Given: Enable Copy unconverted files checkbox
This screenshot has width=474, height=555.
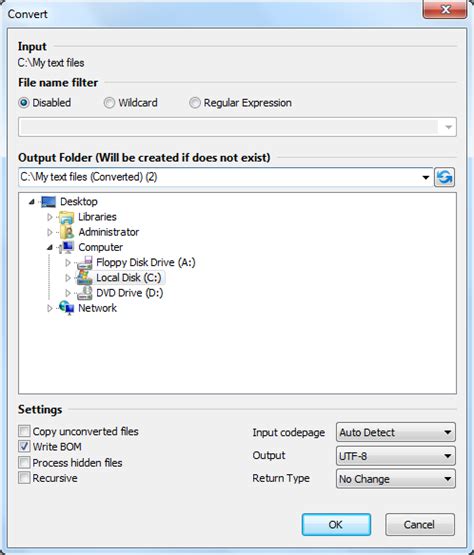Looking at the screenshot, I should click(24, 431).
